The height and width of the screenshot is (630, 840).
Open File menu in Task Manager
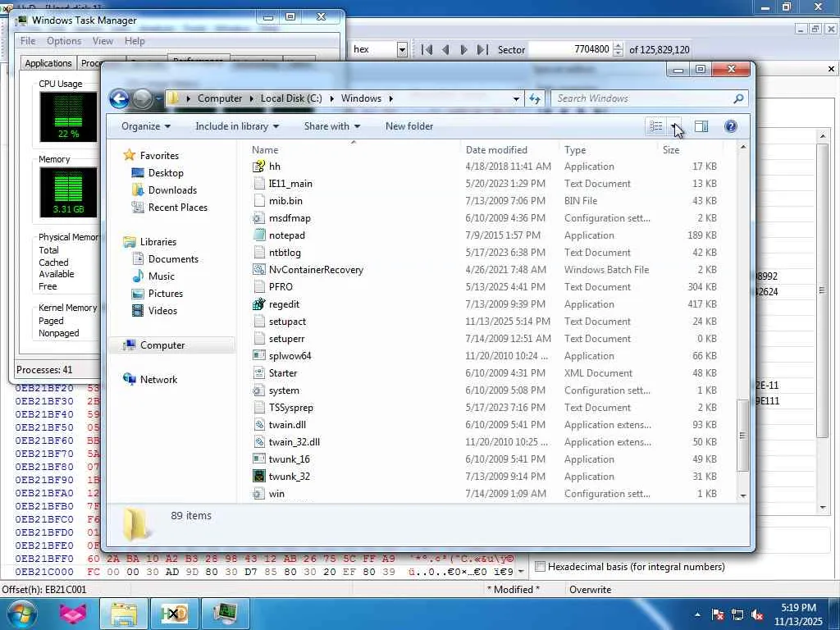[28, 41]
